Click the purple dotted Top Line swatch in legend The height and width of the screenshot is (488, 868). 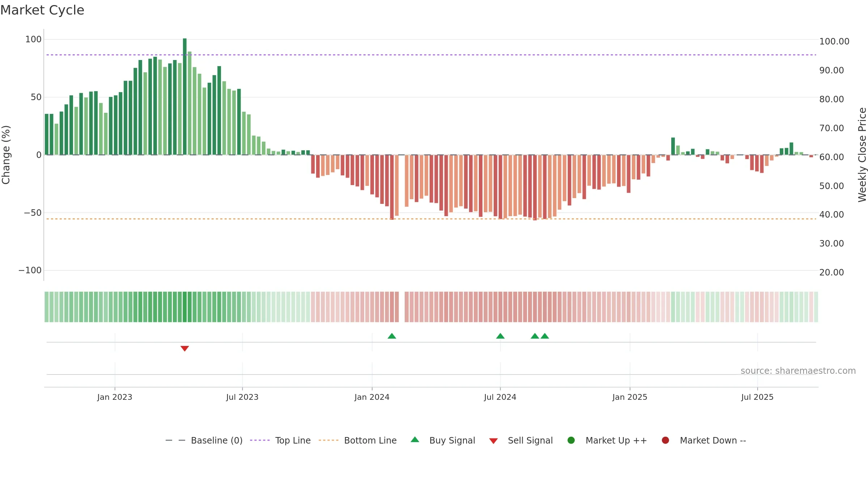point(260,440)
